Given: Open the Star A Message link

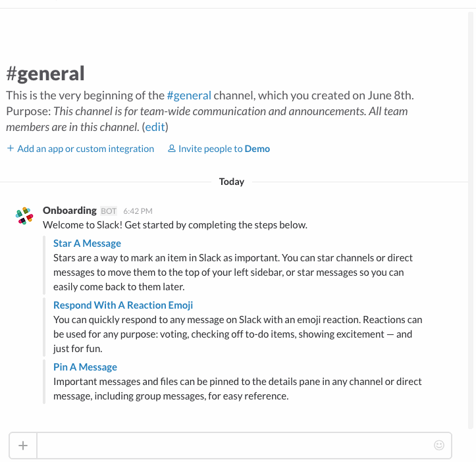Looking at the screenshot, I should (x=87, y=244).
